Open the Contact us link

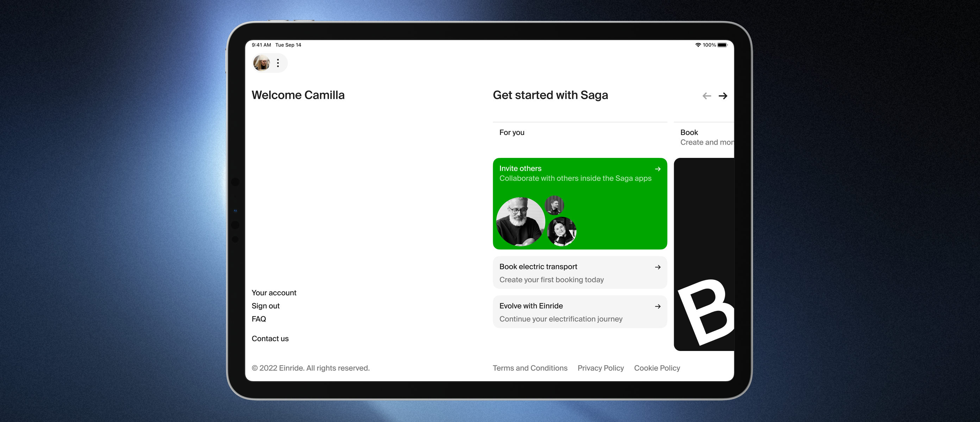tap(270, 339)
